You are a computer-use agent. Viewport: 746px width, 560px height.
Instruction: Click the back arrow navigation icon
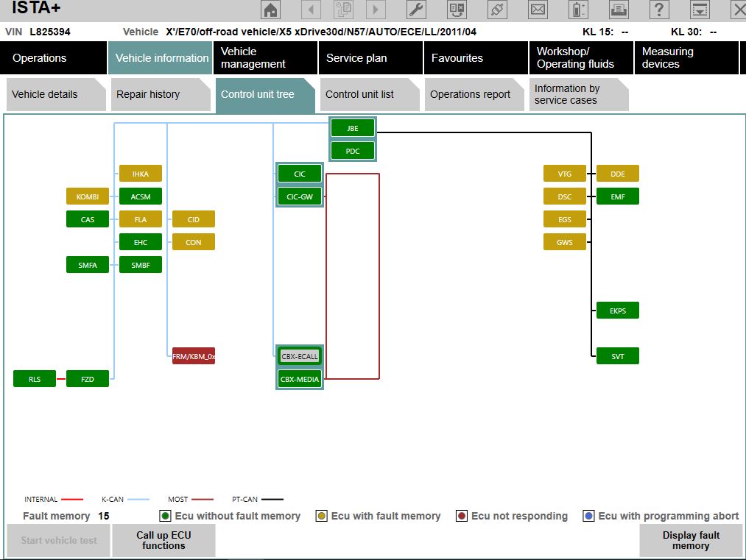tap(312, 10)
